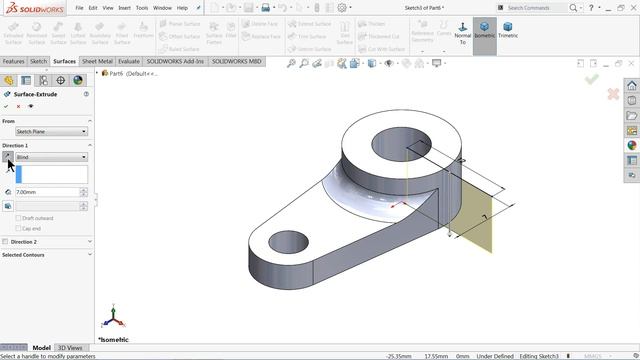Open Surface-Extrude help question mark
The width and height of the screenshot is (640, 360).
click(x=86, y=94)
